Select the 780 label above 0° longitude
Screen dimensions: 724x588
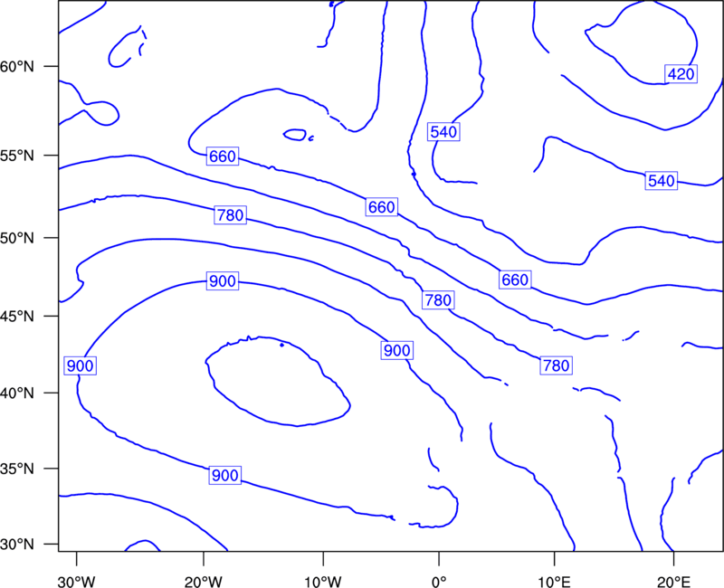(x=438, y=300)
